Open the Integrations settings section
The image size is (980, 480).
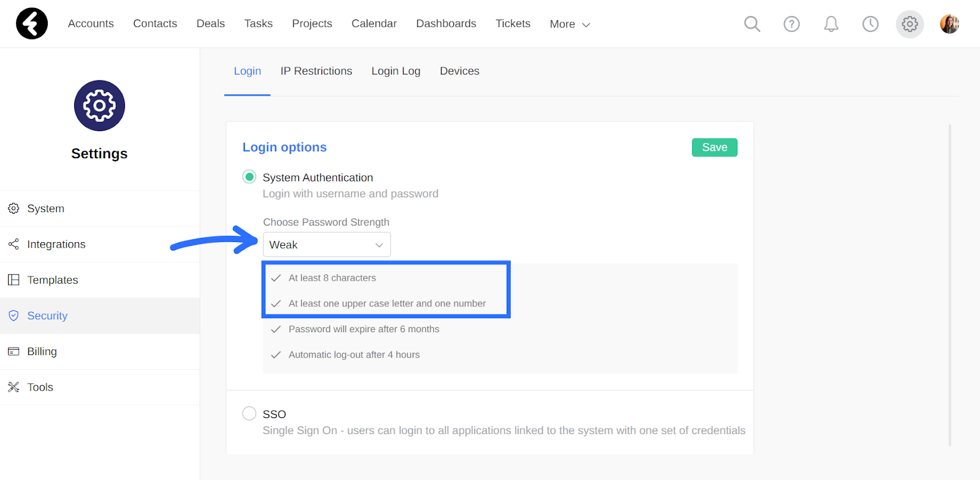100,244
